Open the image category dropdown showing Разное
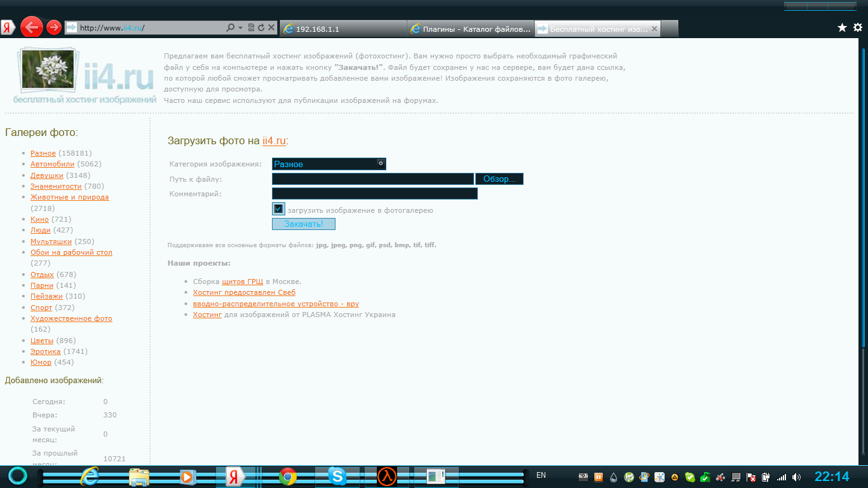Viewport: 868px width, 488px height. (329, 164)
